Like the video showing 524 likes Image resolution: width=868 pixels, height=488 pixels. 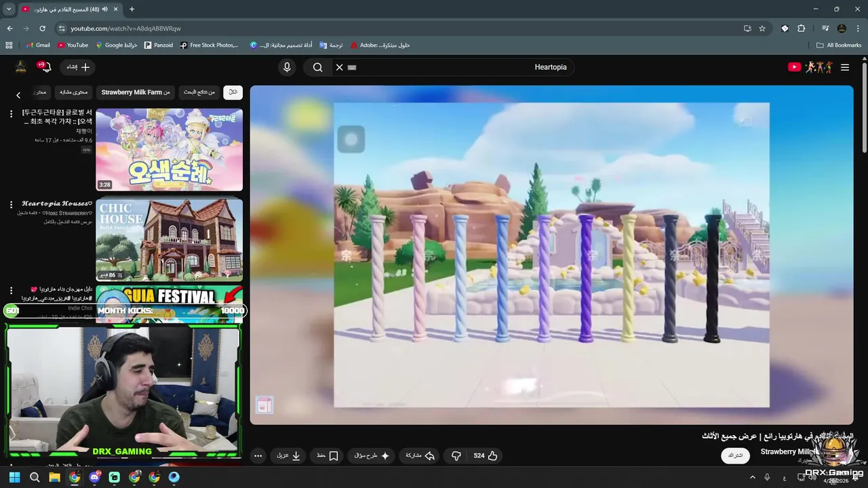point(486,456)
